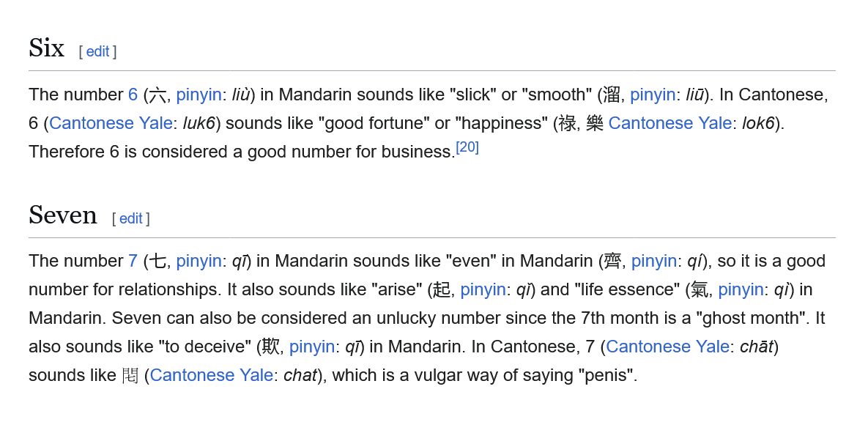Open the link for number 7
Screen dimensions: 868x422
[133, 261]
